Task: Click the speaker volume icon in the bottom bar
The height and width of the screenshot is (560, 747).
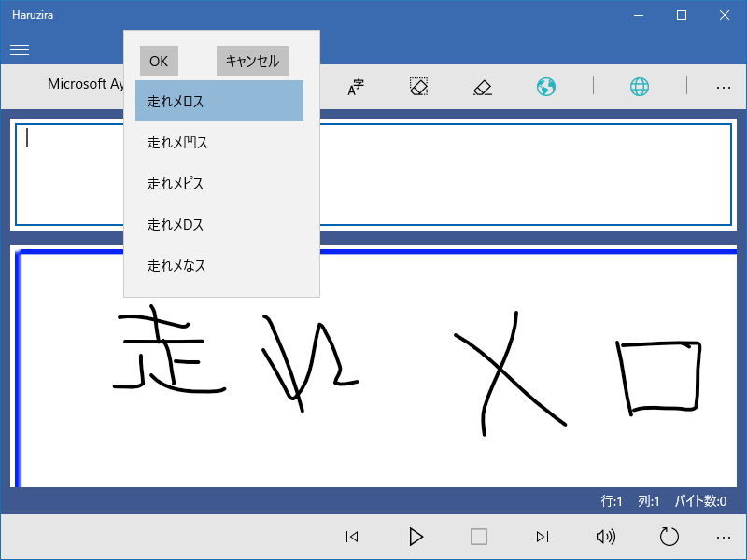Action: pyautogui.click(x=606, y=537)
